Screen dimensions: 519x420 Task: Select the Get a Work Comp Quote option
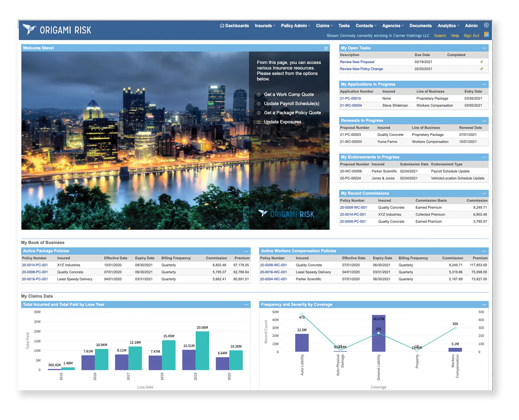288,95
